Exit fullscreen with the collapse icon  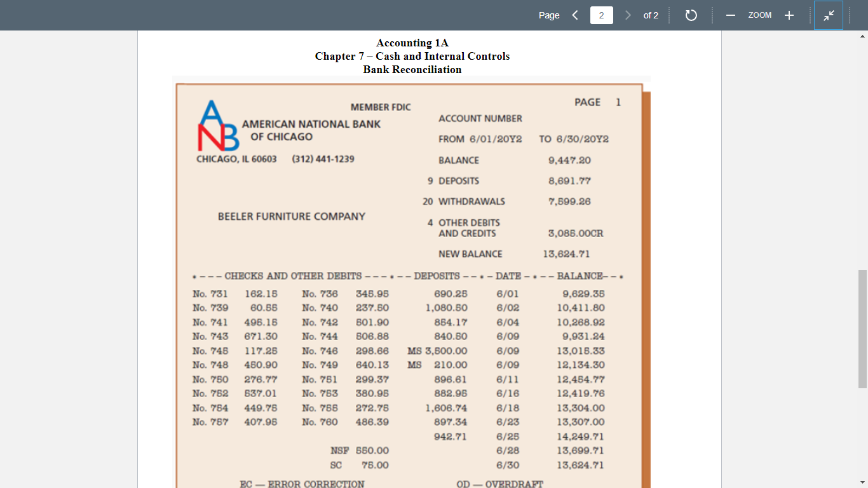[829, 15]
